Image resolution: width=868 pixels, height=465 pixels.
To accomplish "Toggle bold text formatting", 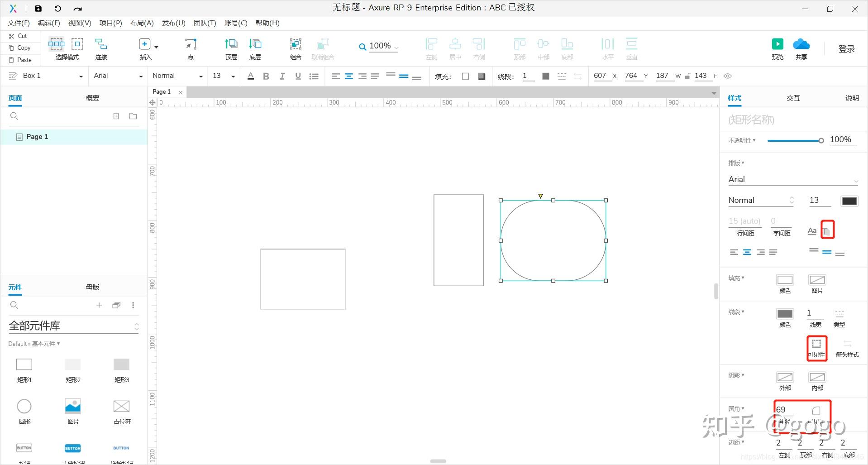I will [266, 76].
